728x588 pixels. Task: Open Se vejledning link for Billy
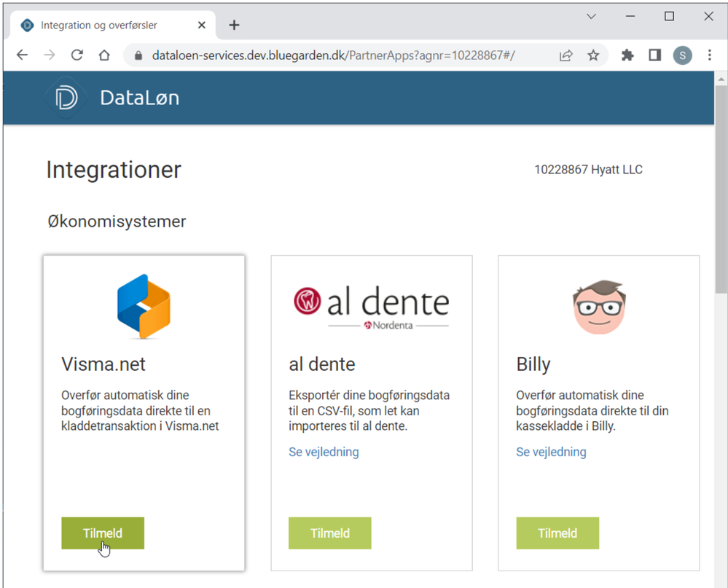pyautogui.click(x=551, y=452)
